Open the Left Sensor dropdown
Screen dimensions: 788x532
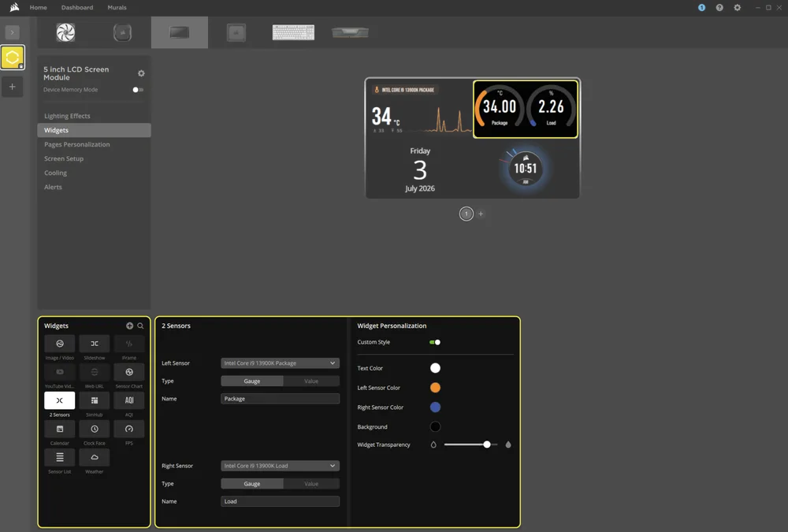click(x=280, y=363)
